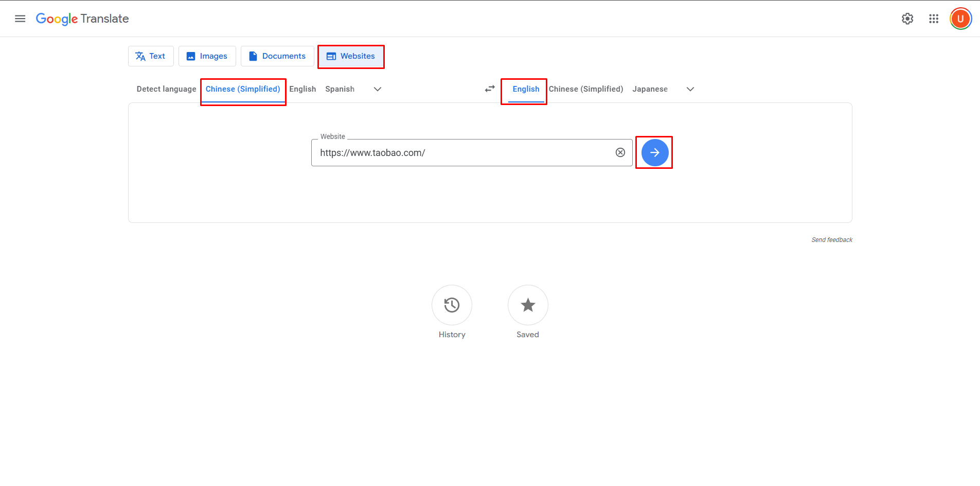The image size is (980, 486).
Task: Set Japanese as target language
Action: [650, 89]
